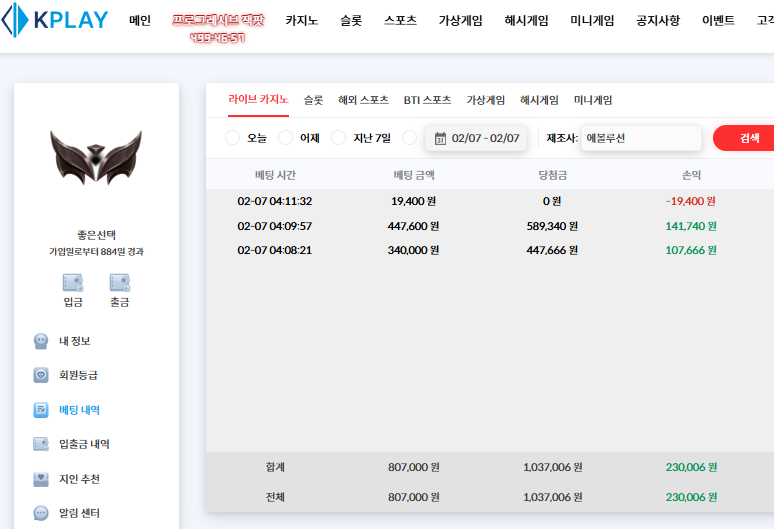Image resolution: width=774 pixels, height=529 pixels.
Task: Open 카지노 in the top navigation
Action: pyautogui.click(x=301, y=20)
